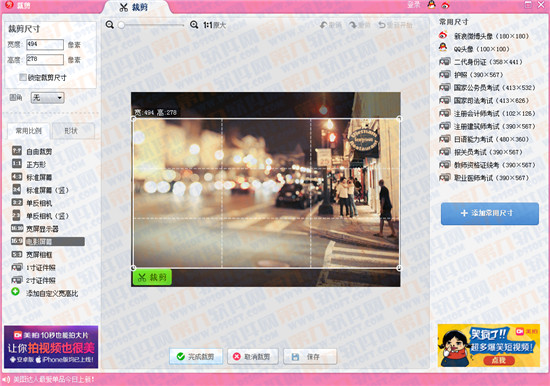Click the zoom out magnifier icon

(110, 25)
